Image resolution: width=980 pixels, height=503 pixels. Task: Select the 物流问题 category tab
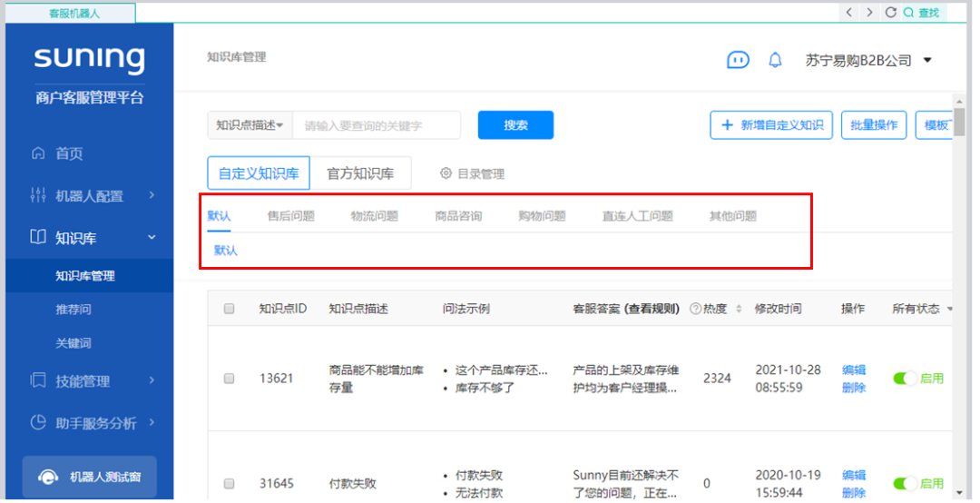pos(375,216)
